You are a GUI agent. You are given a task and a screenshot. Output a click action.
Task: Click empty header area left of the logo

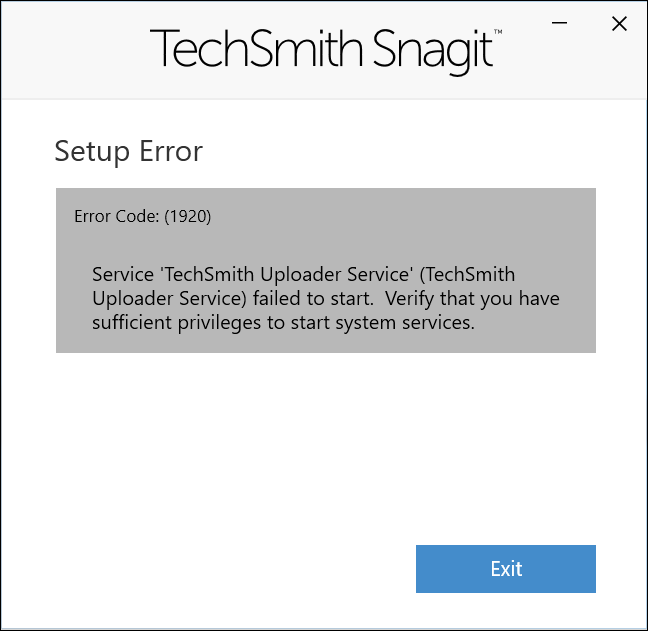tap(70, 50)
